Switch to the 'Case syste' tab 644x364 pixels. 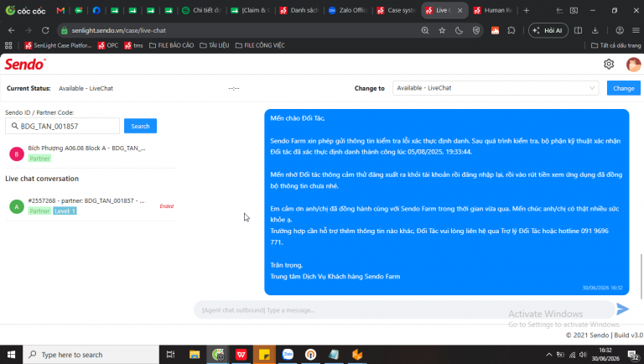tap(397, 10)
